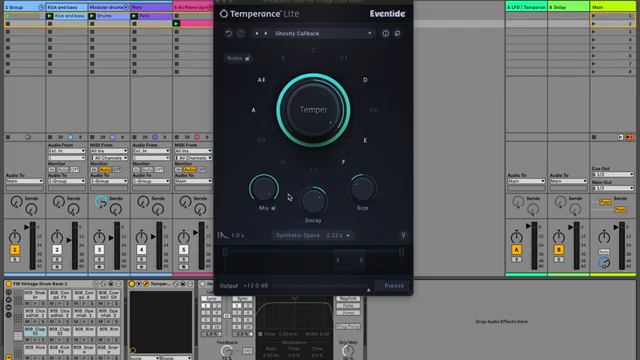Viewport: 640px width, 360px height.
Task: Click the icon right of info button
Action: (x=398, y=33)
